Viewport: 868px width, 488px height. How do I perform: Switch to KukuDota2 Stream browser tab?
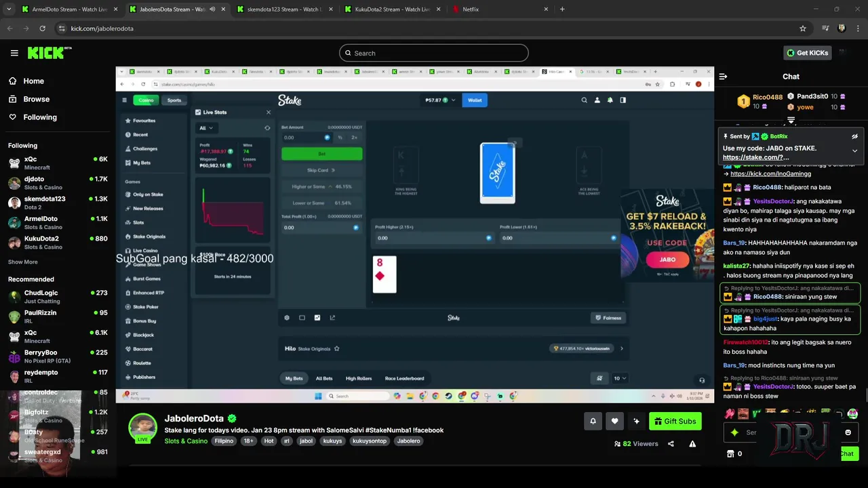[392, 9]
